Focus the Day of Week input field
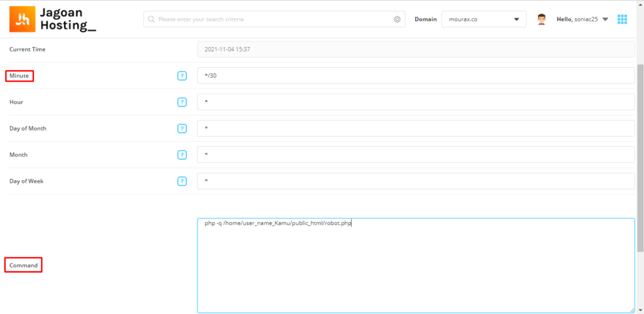The width and height of the screenshot is (644, 314). [x=415, y=181]
